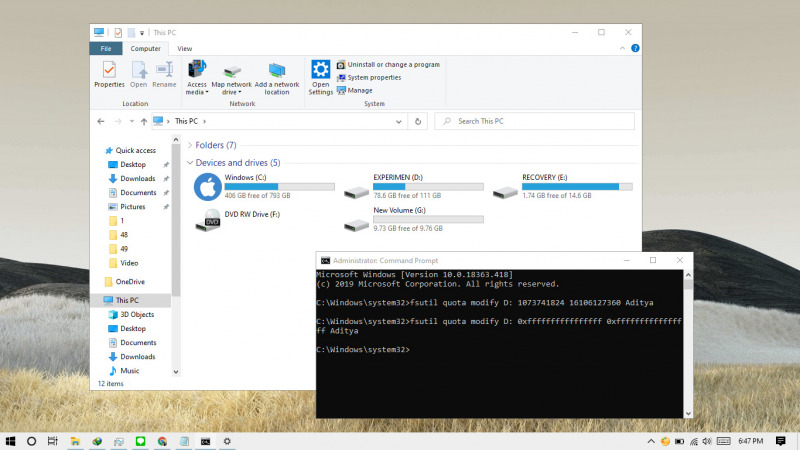
Task: Open Chrome from the taskbar
Action: pos(162,441)
